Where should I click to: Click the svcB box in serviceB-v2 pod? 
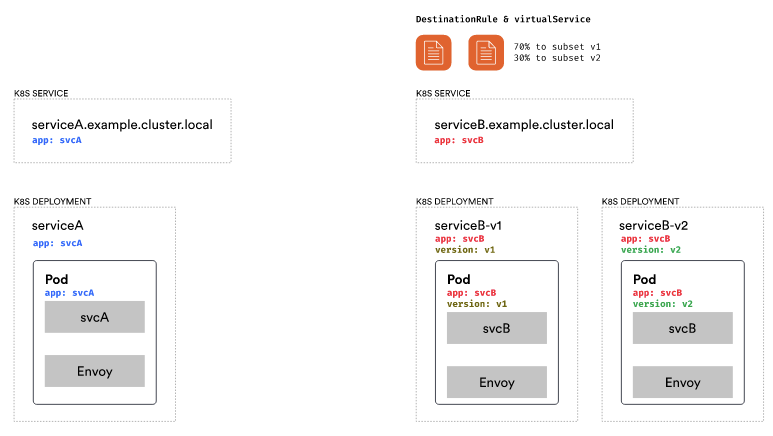coord(683,328)
